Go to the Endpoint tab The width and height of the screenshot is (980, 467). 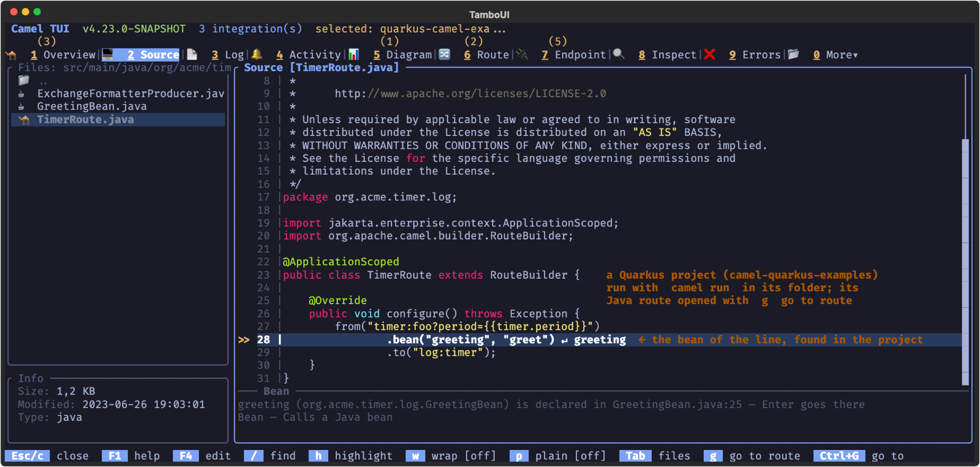coord(574,55)
